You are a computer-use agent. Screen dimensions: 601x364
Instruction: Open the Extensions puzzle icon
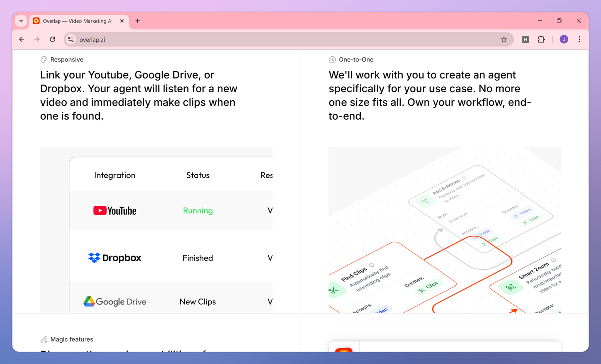(x=541, y=39)
